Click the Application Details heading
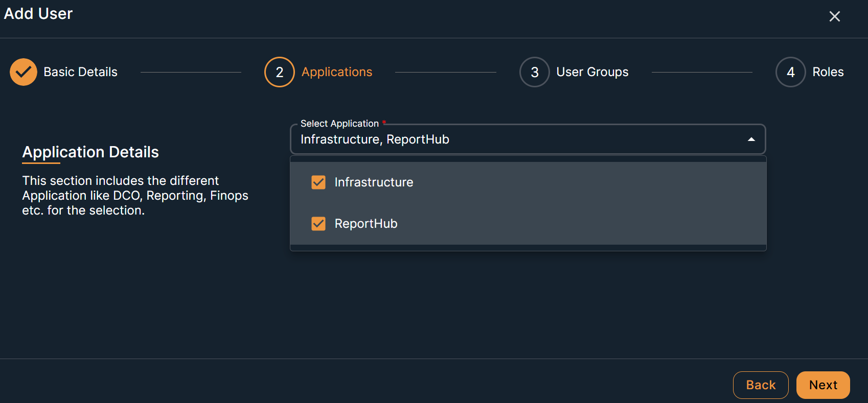This screenshot has width=868, height=403. pos(90,152)
